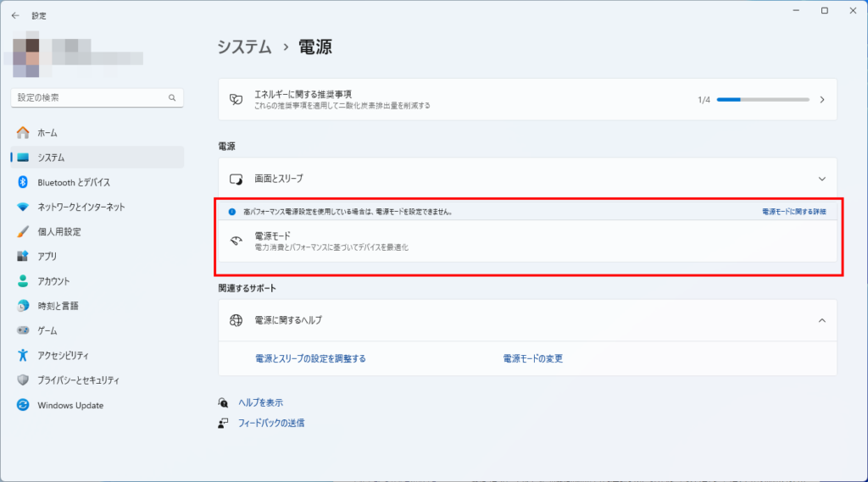Go to ゲーム settings
The image size is (868, 482).
(x=97, y=330)
